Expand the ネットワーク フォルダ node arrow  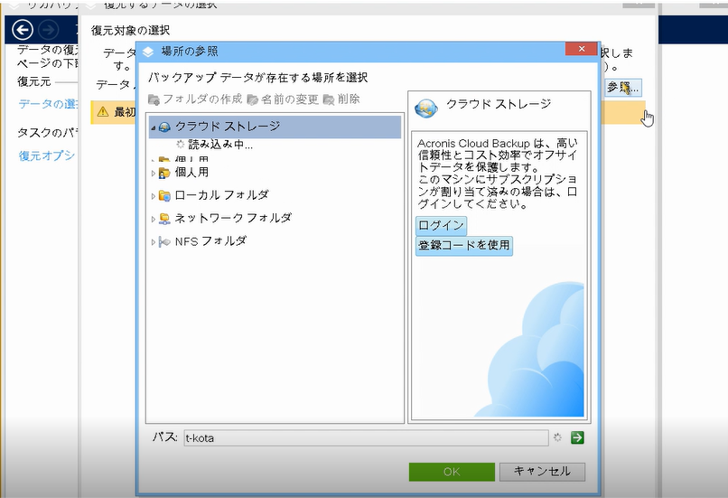pyautogui.click(x=153, y=219)
